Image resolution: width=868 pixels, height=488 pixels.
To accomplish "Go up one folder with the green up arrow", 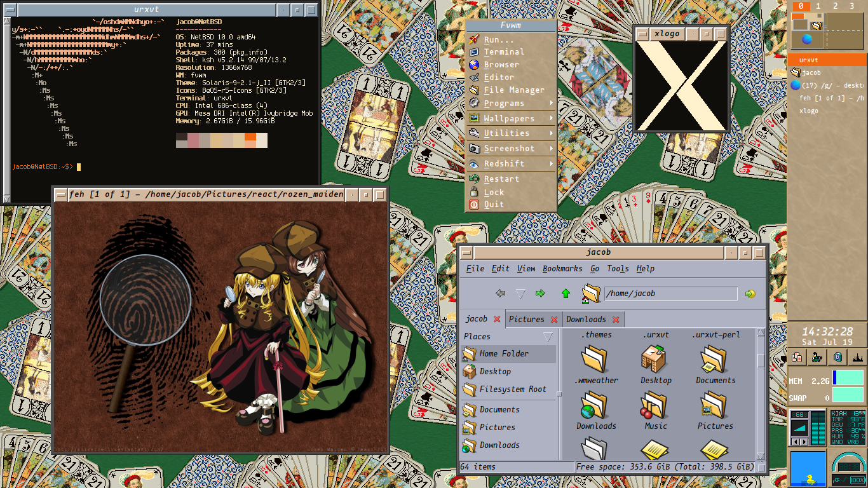I will tap(566, 294).
